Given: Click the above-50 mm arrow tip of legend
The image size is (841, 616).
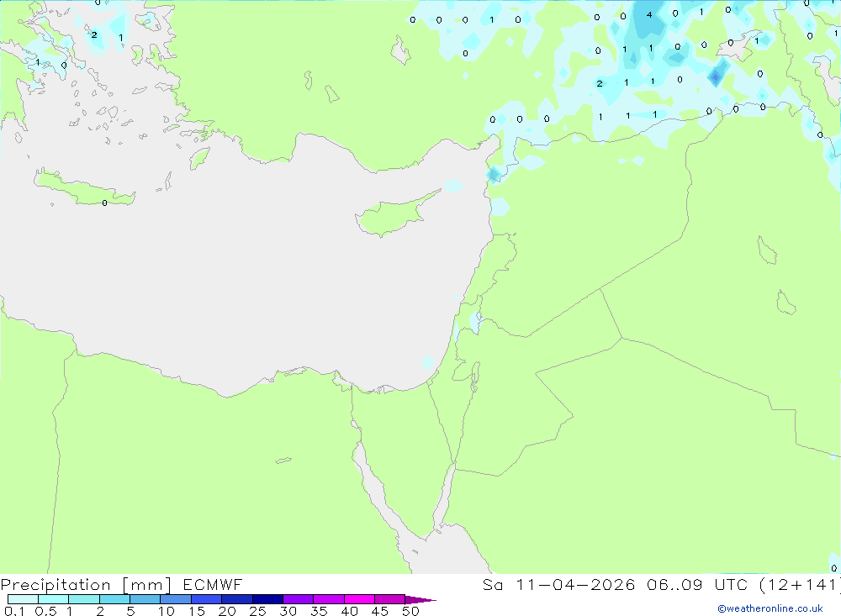Looking at the screenshot, I should 420,599.
